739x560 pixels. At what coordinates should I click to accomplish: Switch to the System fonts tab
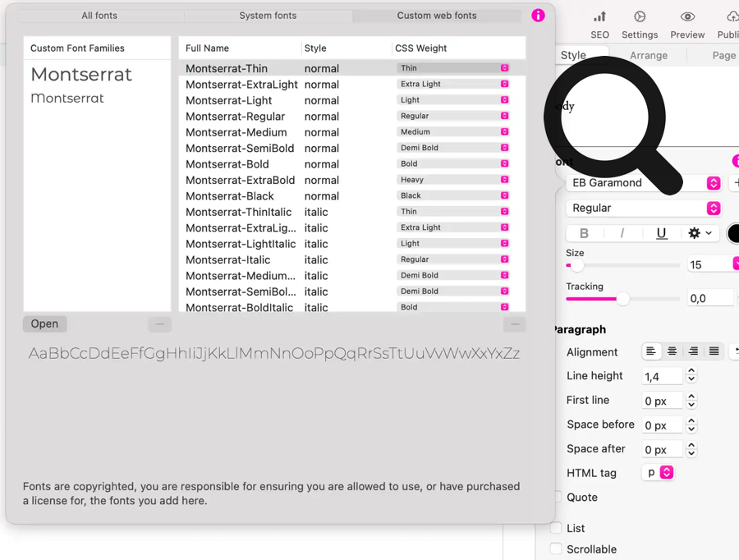(x=268, y=16)
